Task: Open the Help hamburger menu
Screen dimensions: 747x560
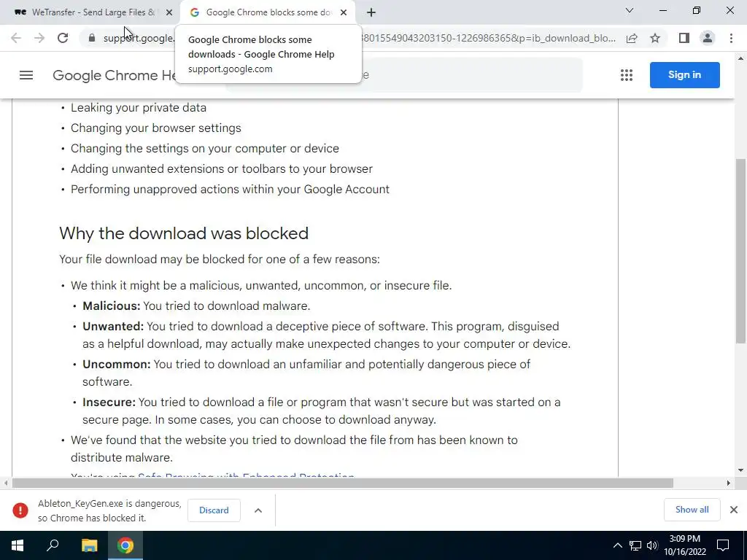Action: click(x=26, y=75)
